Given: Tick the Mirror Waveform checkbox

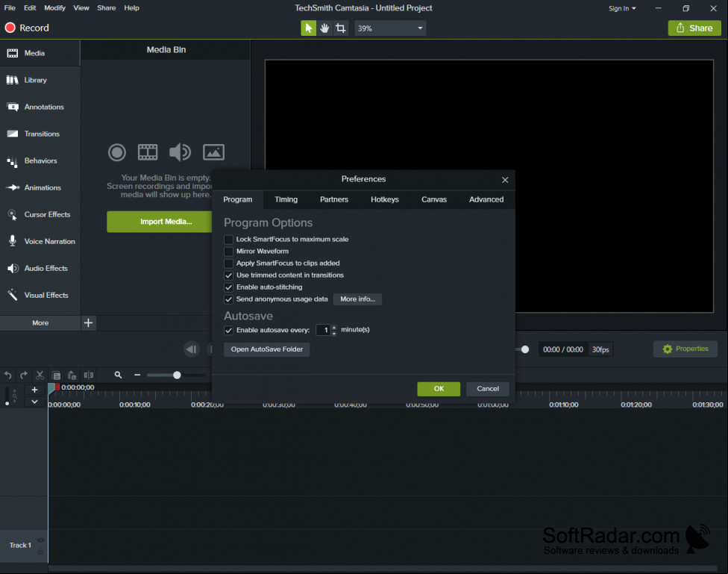Looking at the screenshot, I should click(x=228, y=252).
